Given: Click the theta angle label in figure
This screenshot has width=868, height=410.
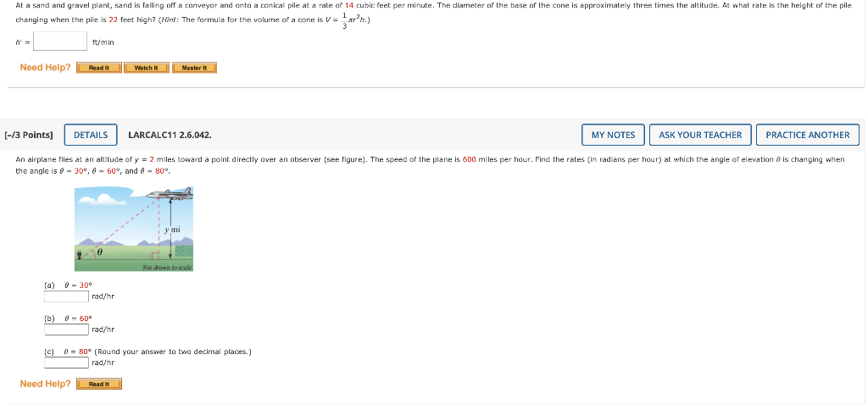Looking at the screenshot, I should [x=100, y=252].
